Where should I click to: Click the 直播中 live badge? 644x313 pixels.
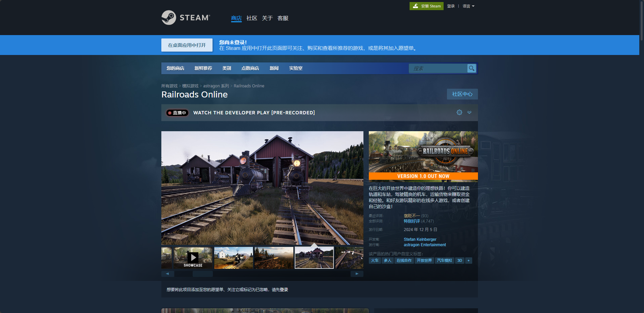coord(177,113)
